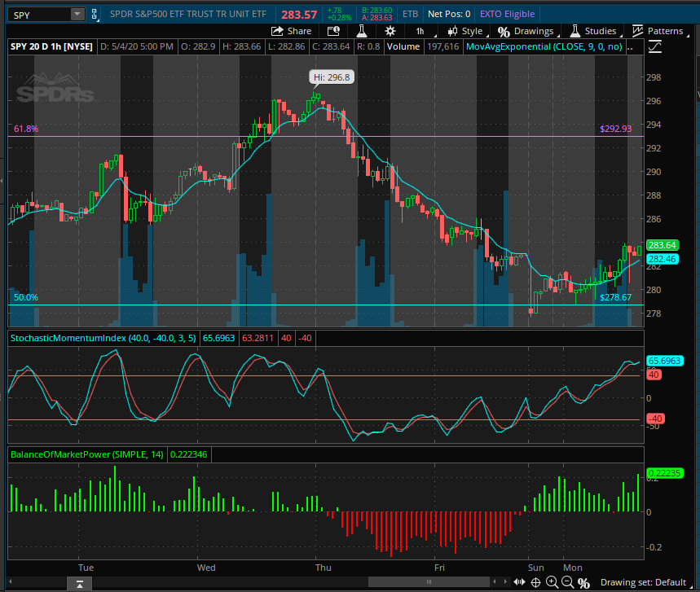The image size is (700, 592).
Task: Click the SPY symbol input field
Action: point(39,15)
